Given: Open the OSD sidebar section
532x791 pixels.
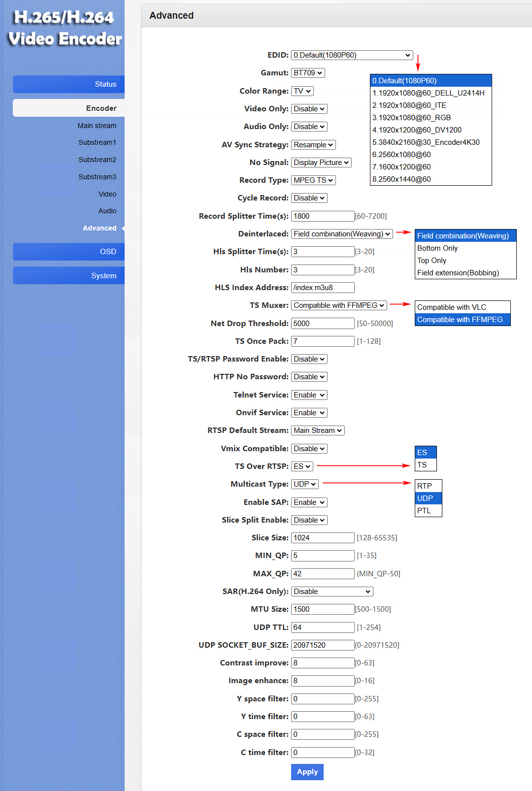Looking at the screenshot, I should tap(68, 252).
